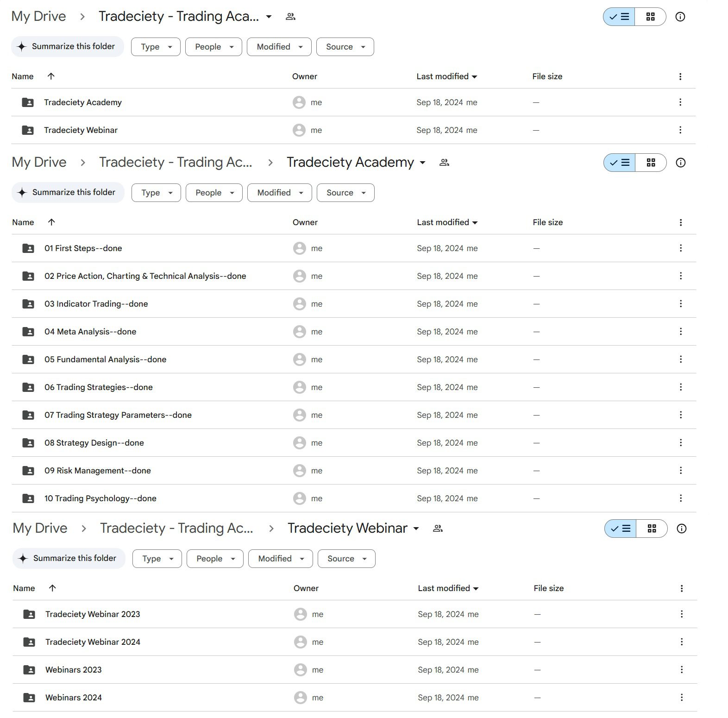Open Source filter in Tradeciety Academy view
Screen dimensions: 728x718
pos(345,193)
